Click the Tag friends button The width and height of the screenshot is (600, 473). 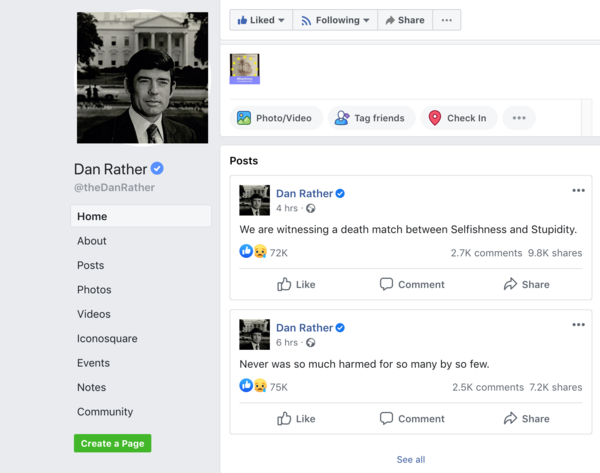(x=371, y=118)
